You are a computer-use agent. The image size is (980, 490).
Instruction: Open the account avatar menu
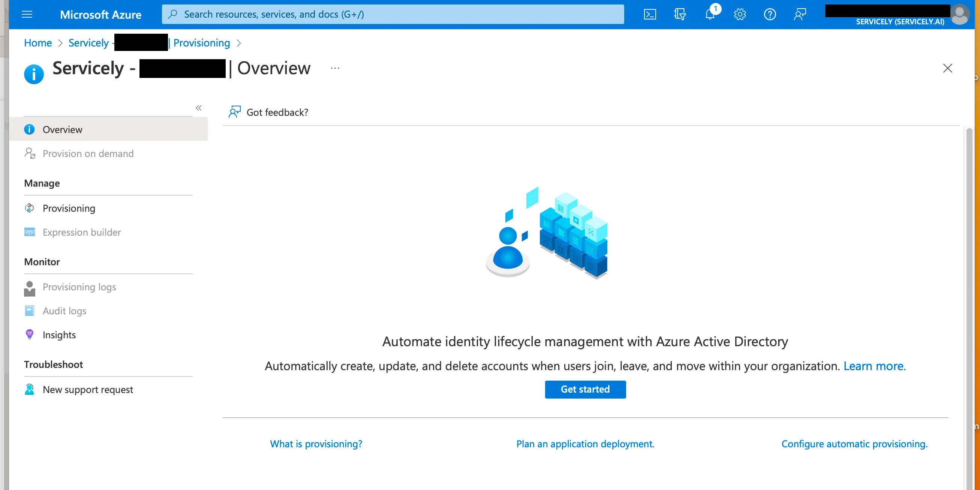click(959, 15)
